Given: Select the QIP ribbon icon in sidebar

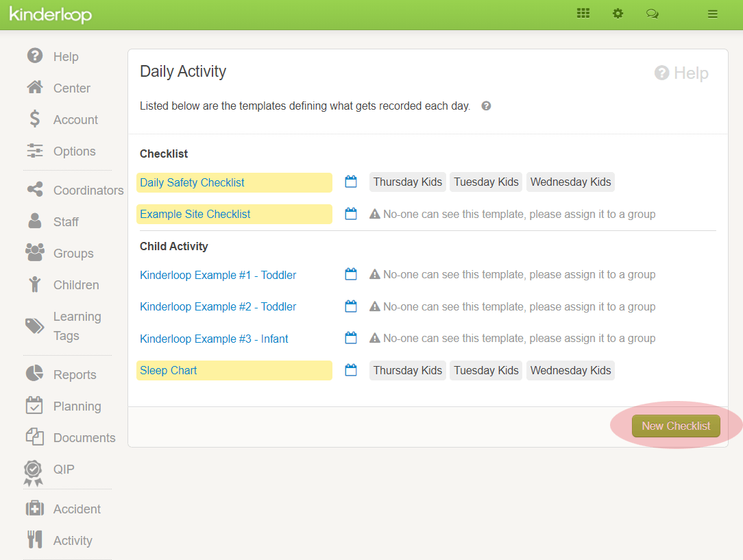Looking at the screenshot, I should (x=33, y=470).
